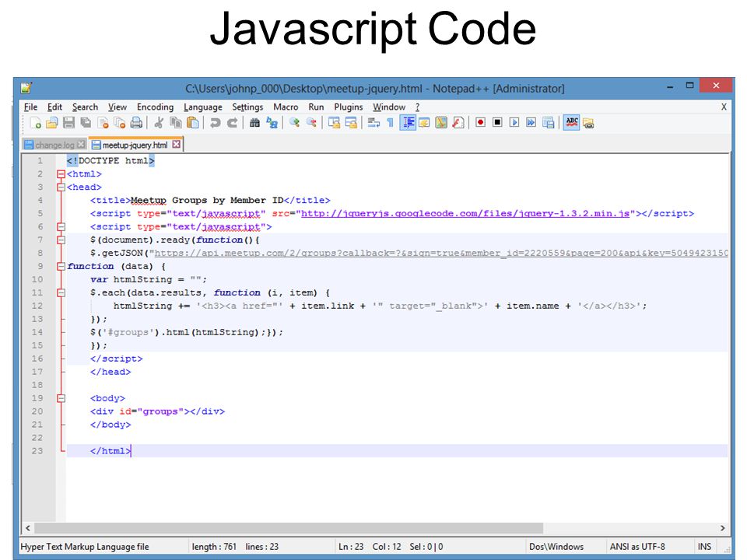Open the File menu
This screenshot has height=560, width=747.
pos(30,107)
